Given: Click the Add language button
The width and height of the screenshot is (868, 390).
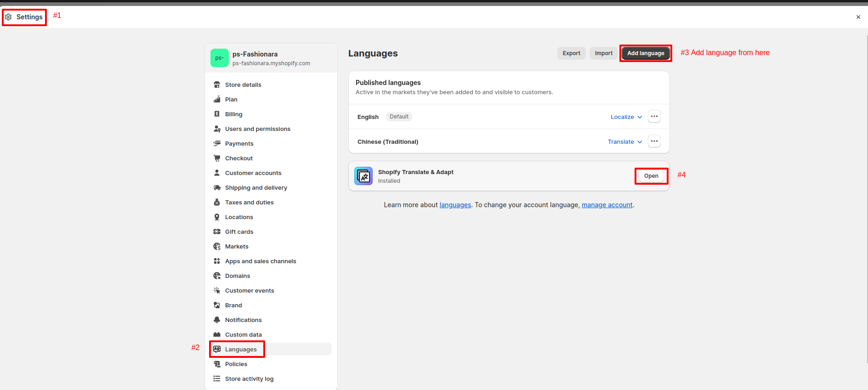Looking at the screenshot, I should pyautogui.click(x=646, y=53).
